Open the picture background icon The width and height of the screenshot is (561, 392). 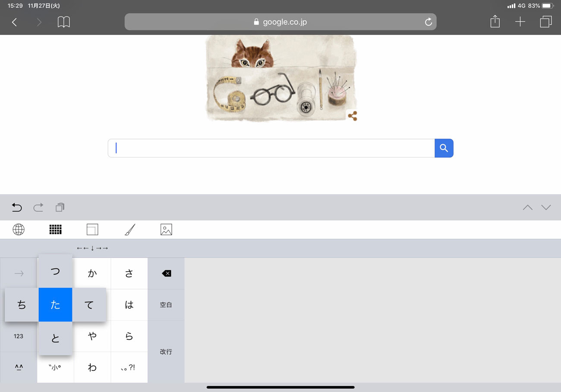pyautogui.click(x=166, y=230)
